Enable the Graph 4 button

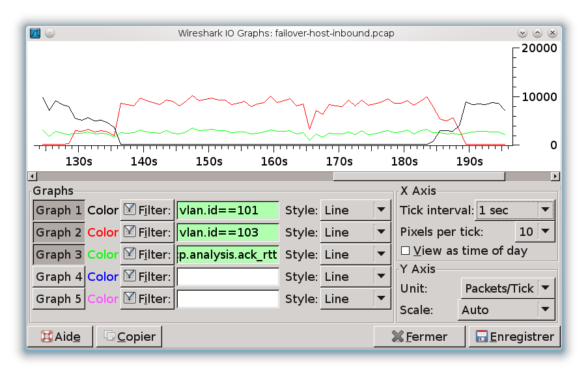tap(59, 276)
